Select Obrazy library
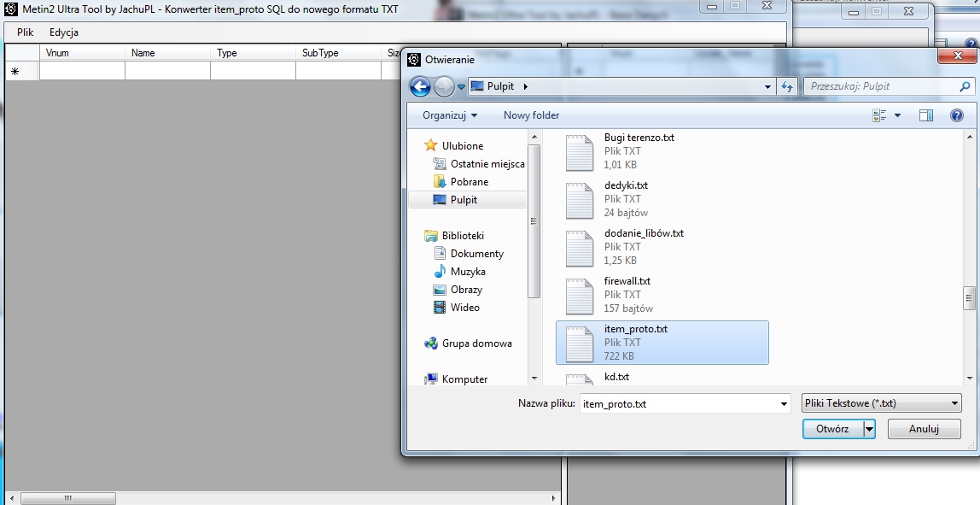Image resolution: width=980 pixels, height=505 pixels. 466,290
